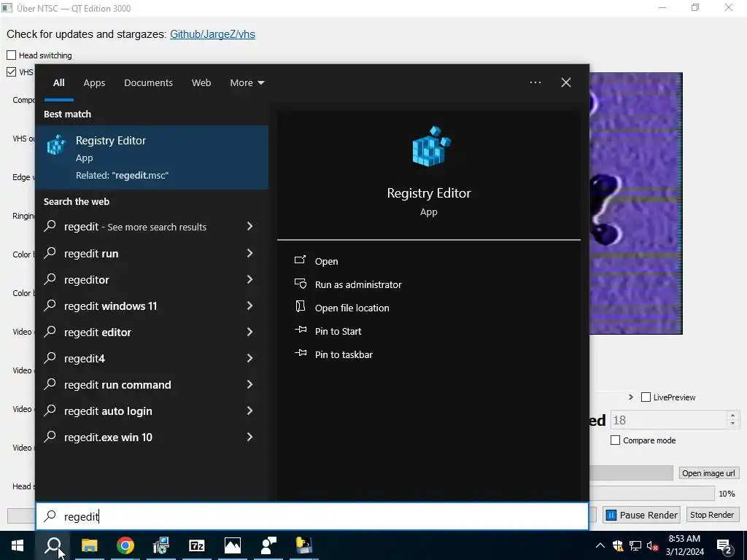The height and width of the screenshot is (560, 747).
Task: Click the Open file location icon
Action: tap(300, 307)
